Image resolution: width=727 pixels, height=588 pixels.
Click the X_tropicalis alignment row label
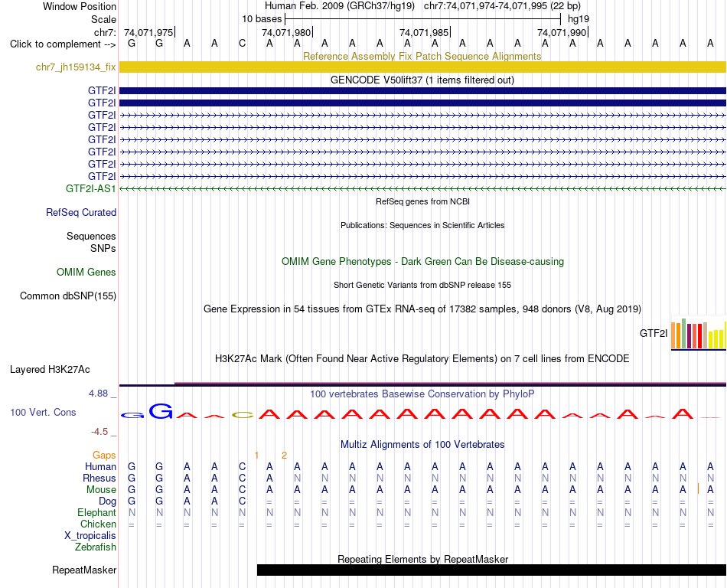pos(90,536)
